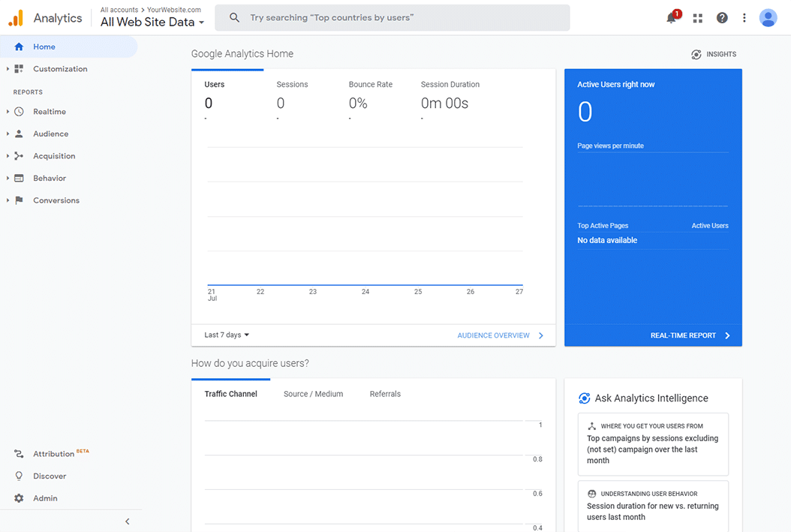Switch to the Source / Medium tab
Image resolution: width=791 pixels, height=532 pixels.
pyautogui.click(x=313, y=393)
